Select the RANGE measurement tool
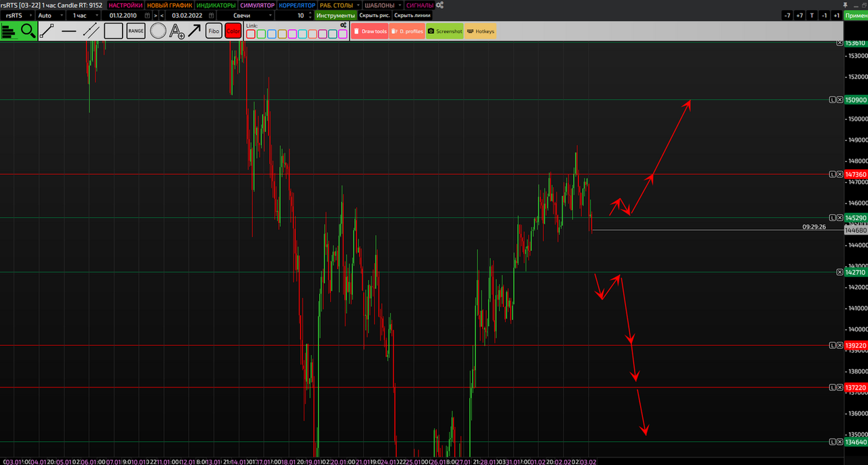 tap(136, 31)
